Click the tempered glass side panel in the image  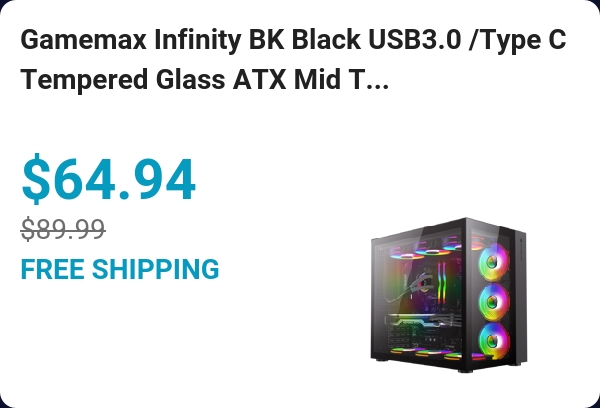420,298
